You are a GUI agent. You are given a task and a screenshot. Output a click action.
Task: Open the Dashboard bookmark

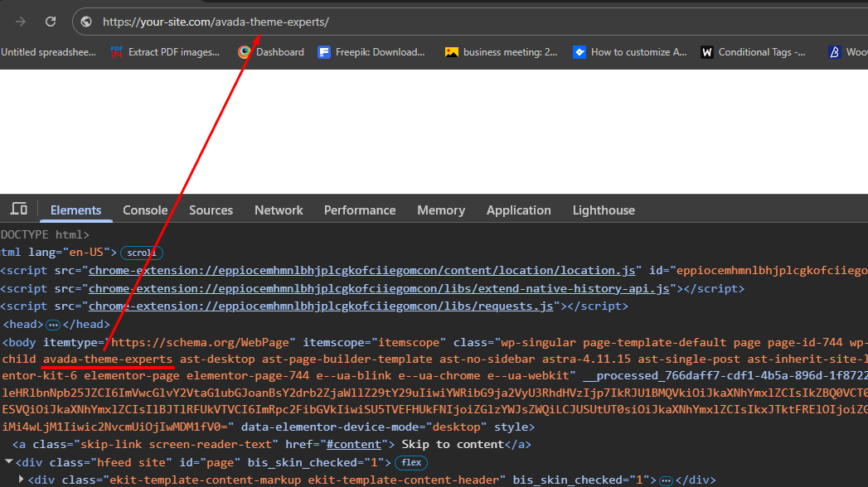tap(270, 51)
